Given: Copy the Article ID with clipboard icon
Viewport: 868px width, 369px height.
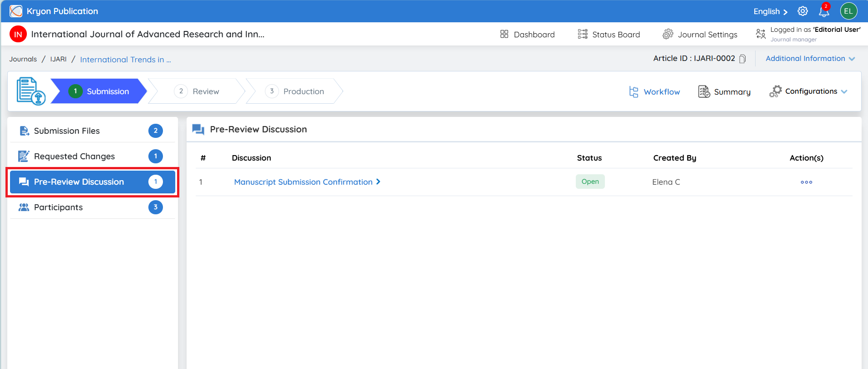Looking at the screenshot, I should 742,59.
